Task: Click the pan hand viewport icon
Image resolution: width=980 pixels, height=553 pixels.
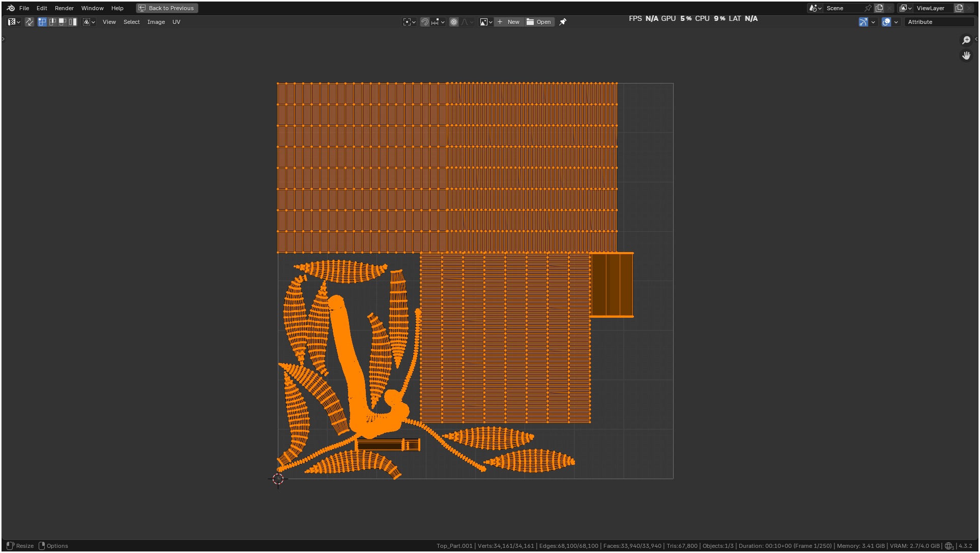Action: pyautogui.click(x=966, y=56)
